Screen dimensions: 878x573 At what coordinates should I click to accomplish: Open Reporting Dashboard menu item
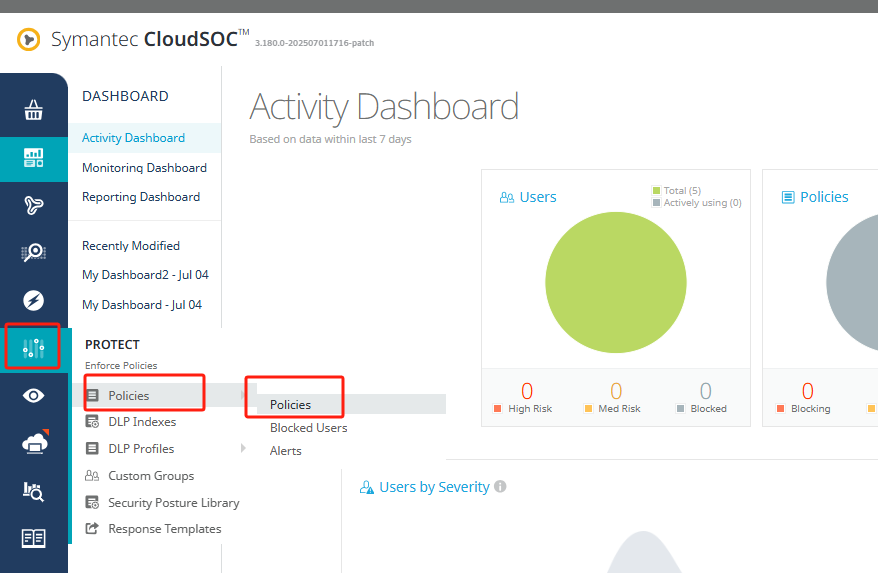141,197
